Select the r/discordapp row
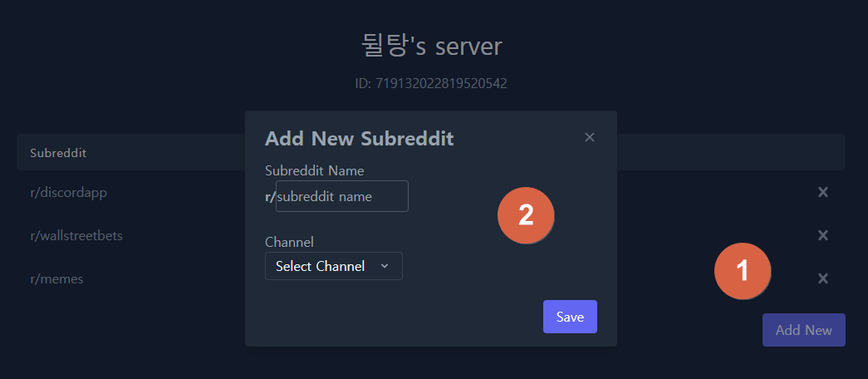868x379 pixels. coord(431,192)
